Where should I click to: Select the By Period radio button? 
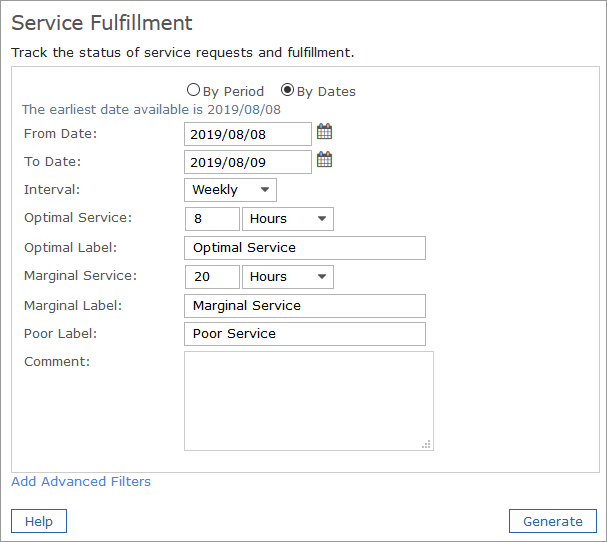point(193,90)
